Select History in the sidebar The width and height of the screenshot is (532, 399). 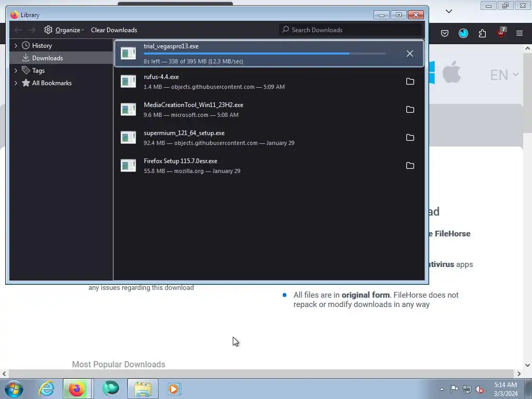(42, 46)
